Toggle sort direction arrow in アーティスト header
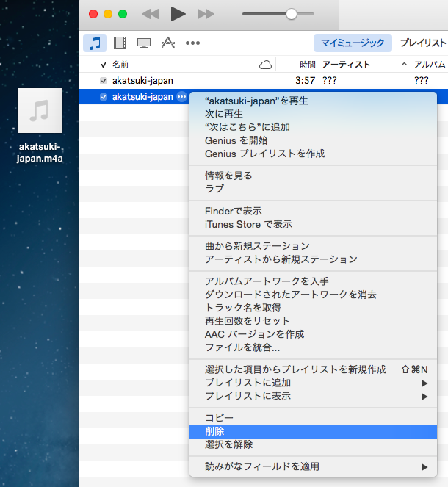448x487 pixels. pyautogui.click(x=404, y=65)
